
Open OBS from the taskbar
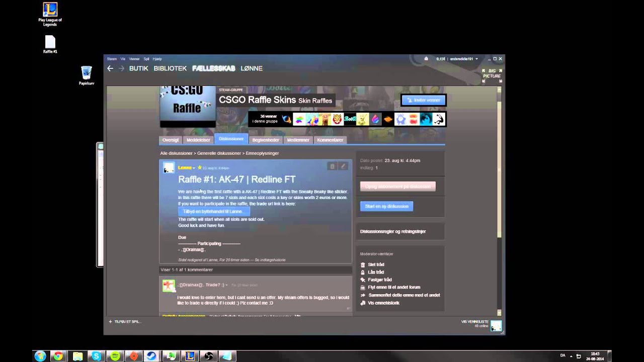(208, 356)
